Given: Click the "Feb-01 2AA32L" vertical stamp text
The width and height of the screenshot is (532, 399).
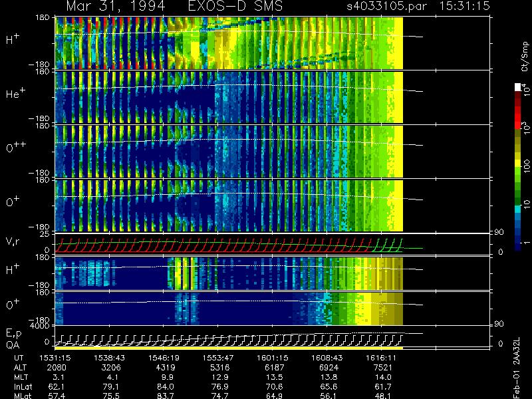Looking at the screenshot, I should 517,368.
